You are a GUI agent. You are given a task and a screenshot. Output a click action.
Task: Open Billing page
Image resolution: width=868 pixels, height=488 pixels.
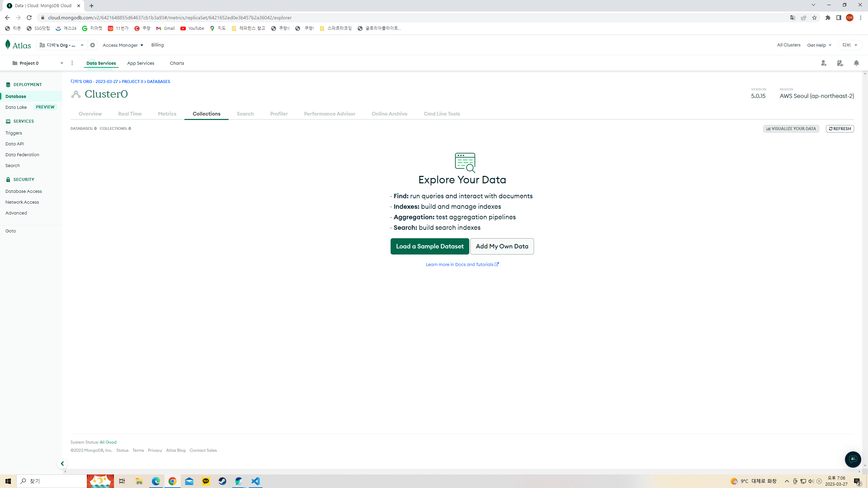[157, 45]
